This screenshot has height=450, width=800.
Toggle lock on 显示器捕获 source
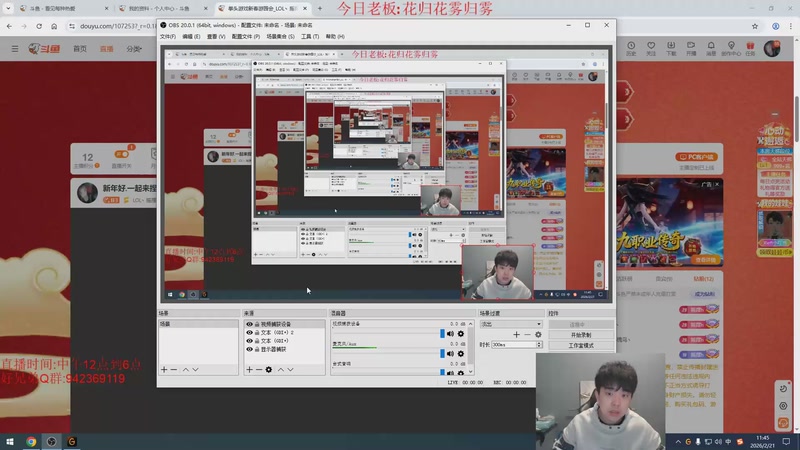tap(257, 349)
